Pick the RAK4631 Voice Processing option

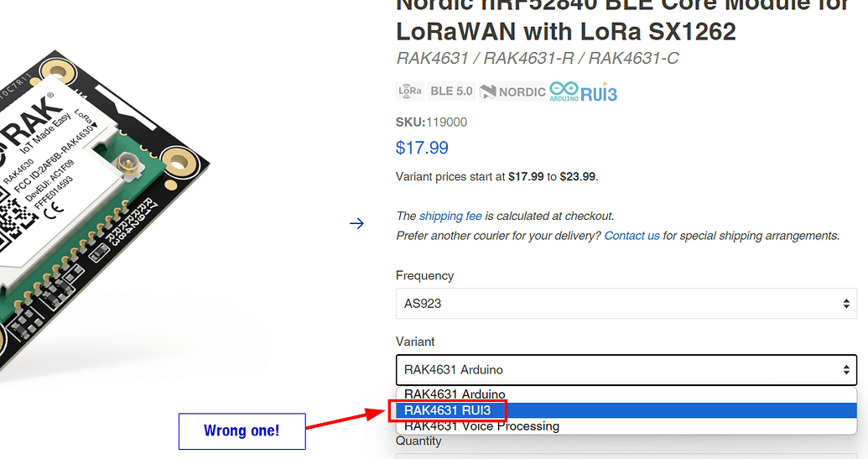481,426
